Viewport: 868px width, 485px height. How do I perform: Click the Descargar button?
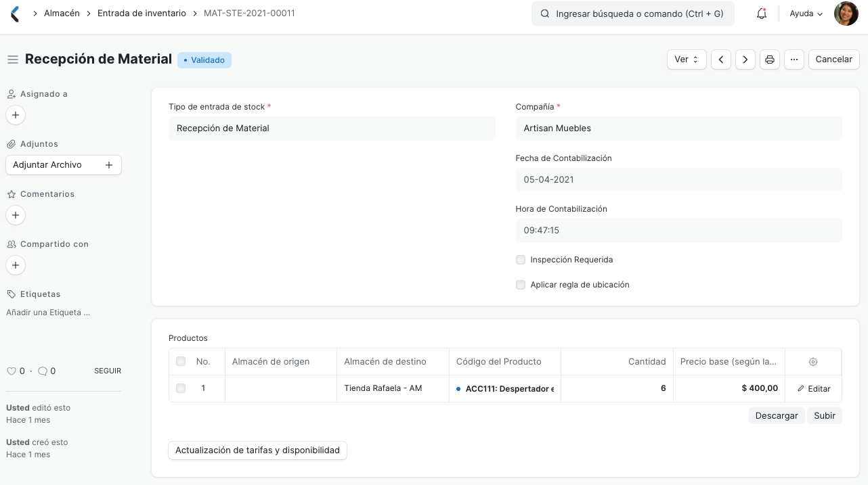tap(777, 416)
